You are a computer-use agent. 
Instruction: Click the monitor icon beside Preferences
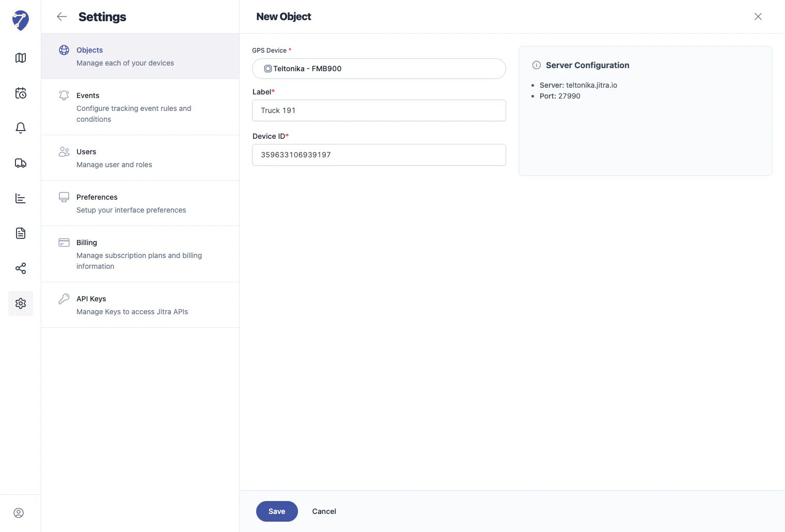(64, 197)
